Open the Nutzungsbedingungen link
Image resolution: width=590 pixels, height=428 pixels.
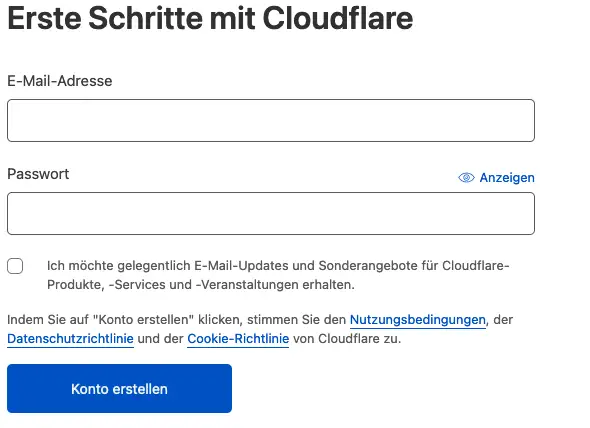(x=418, y=320)
